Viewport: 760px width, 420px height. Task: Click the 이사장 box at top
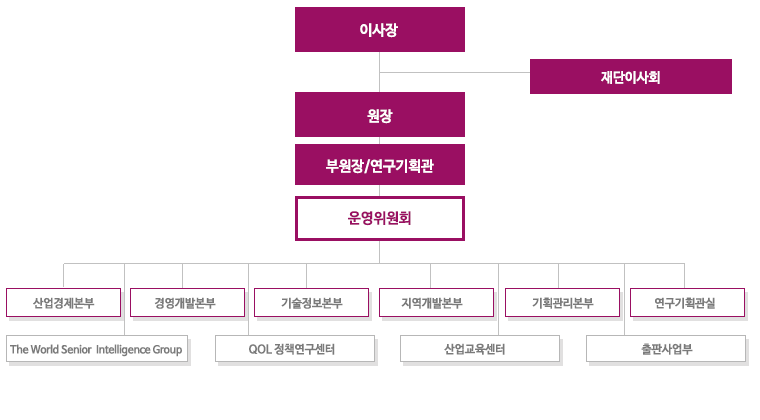pyautogui.click(x=380, y=30)
